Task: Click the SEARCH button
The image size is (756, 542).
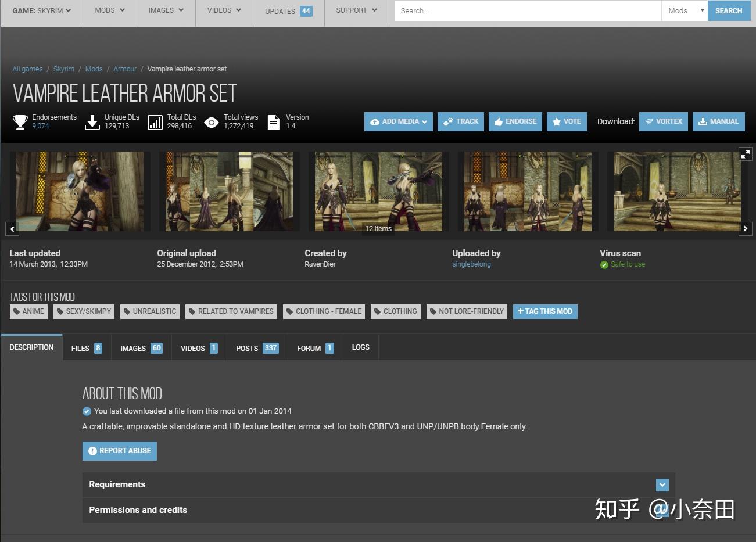Action: [729, 10]
